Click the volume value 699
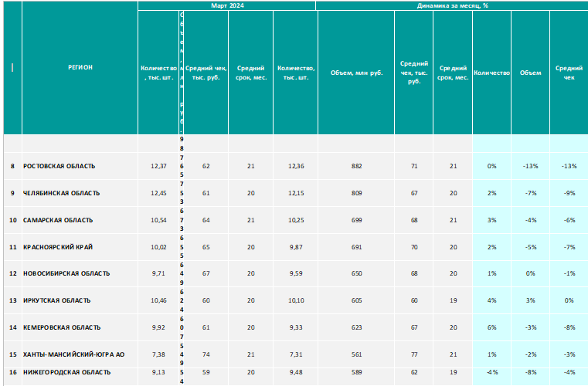 pos(356,220)
